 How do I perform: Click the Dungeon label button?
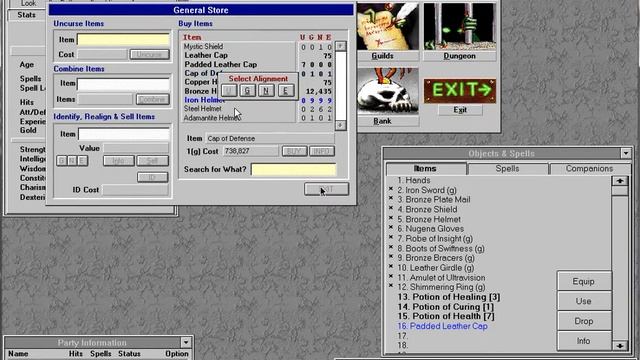pos(460,56)
